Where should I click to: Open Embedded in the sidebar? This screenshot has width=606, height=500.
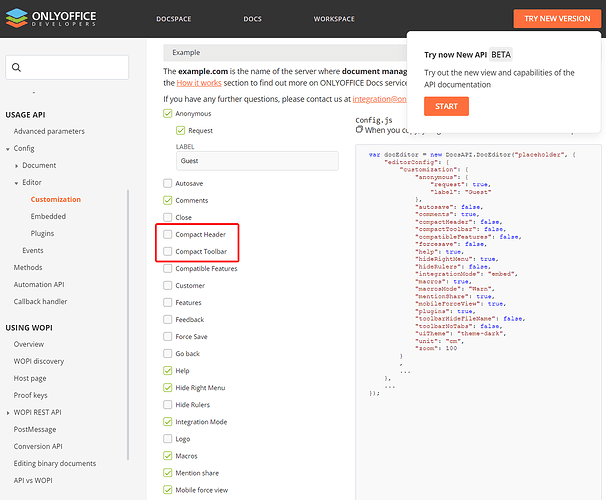click(x=48, y=216)
